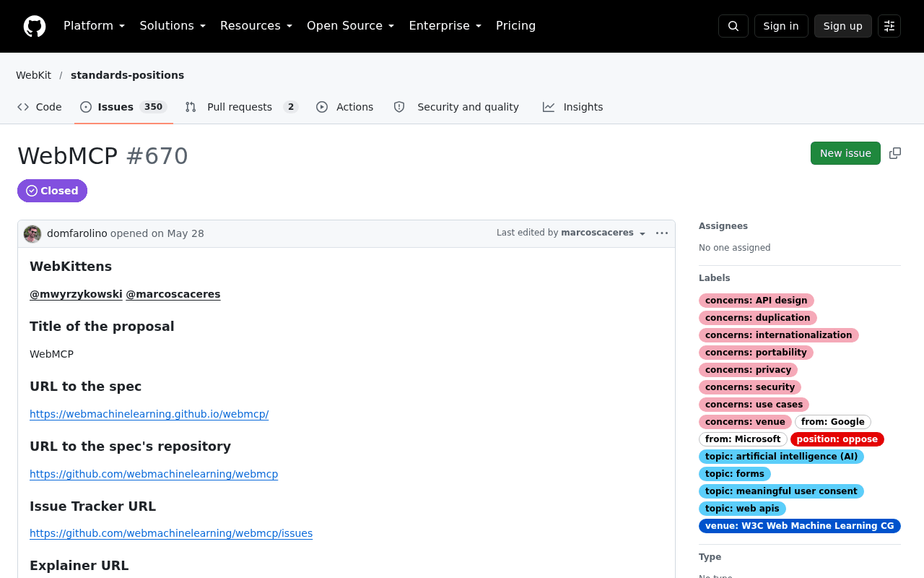Filter by 'topic: forms' label

(735, 474)
